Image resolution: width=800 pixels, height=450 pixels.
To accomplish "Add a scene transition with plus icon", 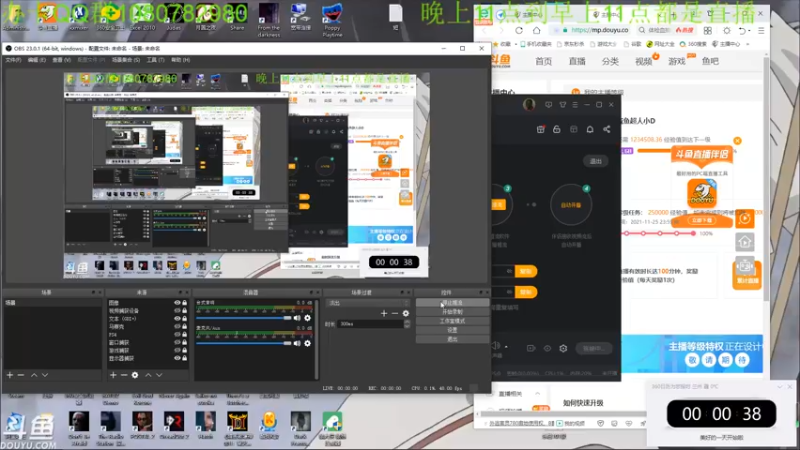I will (384, 313).
